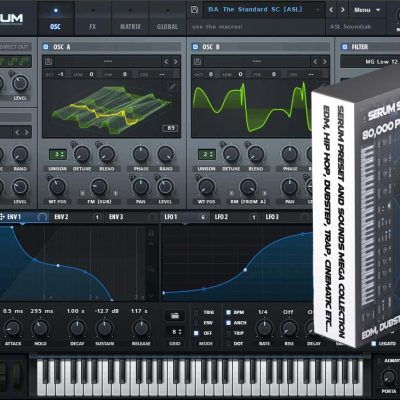Click the ENV1 drag-modulation move icon
Viewport: 400px width, 400px height.
(2, 217)
